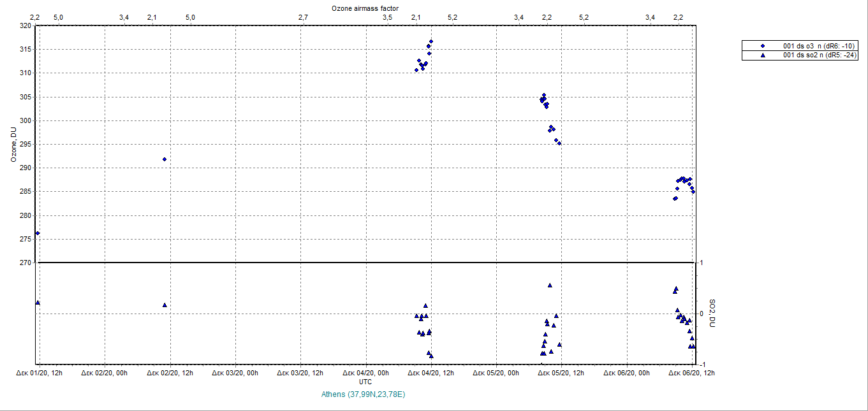Click the leftmost SO2 triangle data point
The height and width of the screenshot is (411, 868).
point(38,303)
